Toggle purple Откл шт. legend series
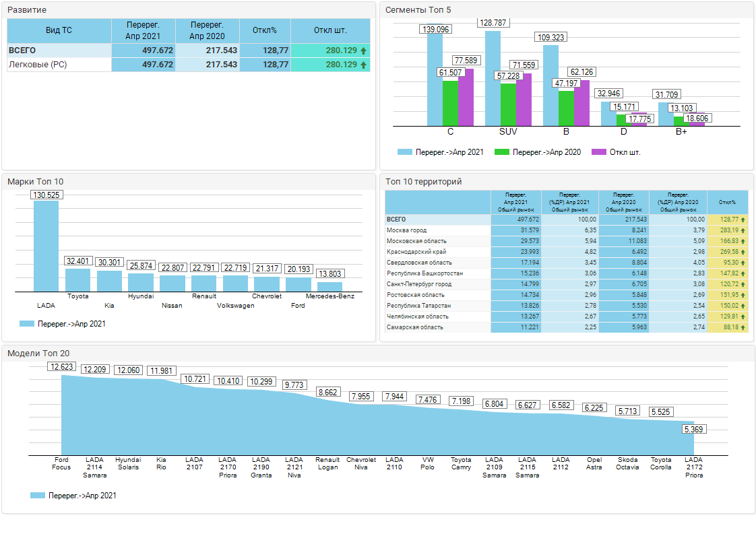The width and height of the screenshot is (756, 534). tap(598, 152)
